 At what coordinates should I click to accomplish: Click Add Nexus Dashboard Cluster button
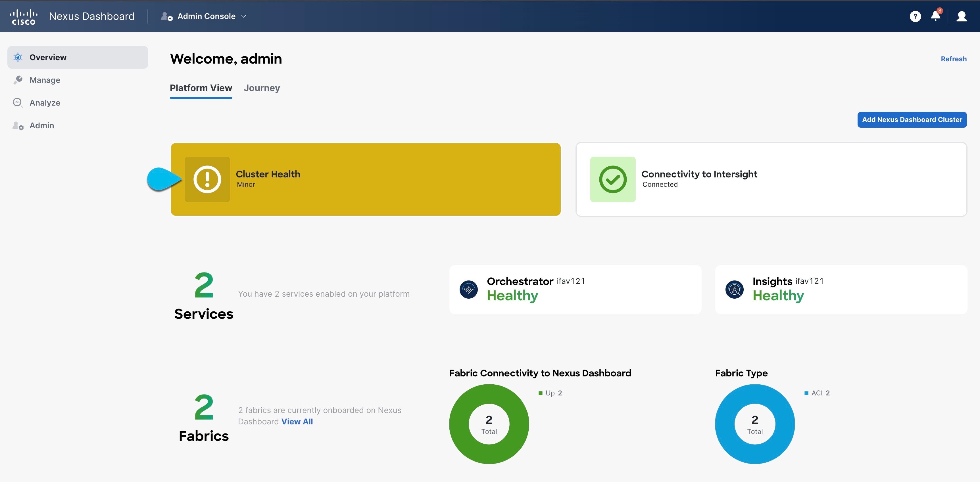[912, 120]
